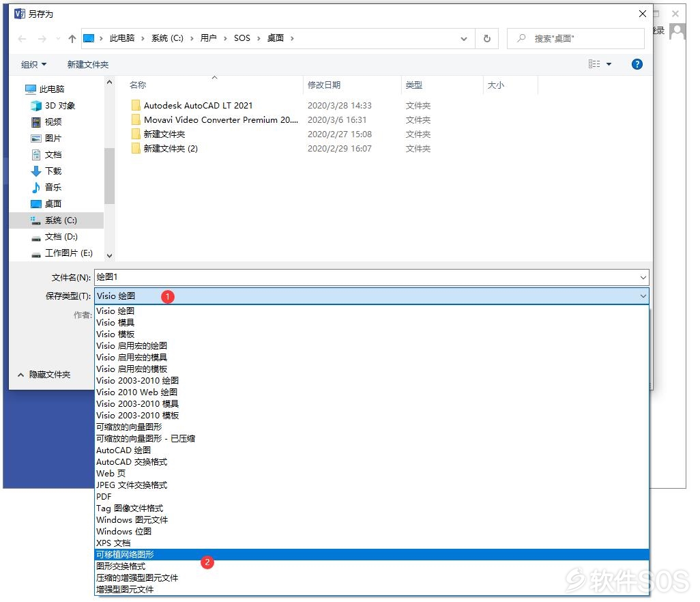Select Web 页 file type
The height and width of the screenshot is (602, 700).
point(371,474)
